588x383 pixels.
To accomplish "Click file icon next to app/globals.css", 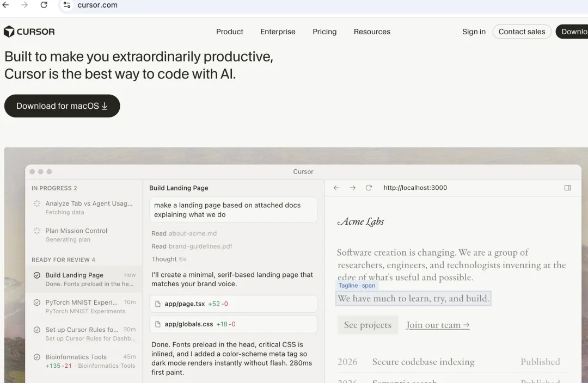I will (158, 324).
